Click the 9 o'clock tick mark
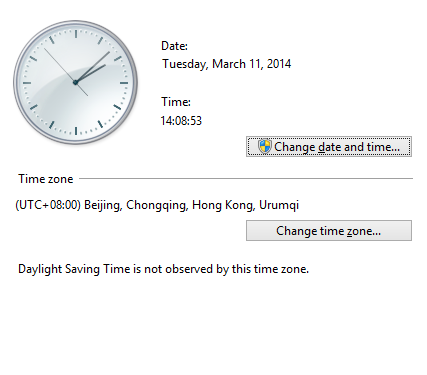This screenshot has width=427, height=375. coord(27,83)
